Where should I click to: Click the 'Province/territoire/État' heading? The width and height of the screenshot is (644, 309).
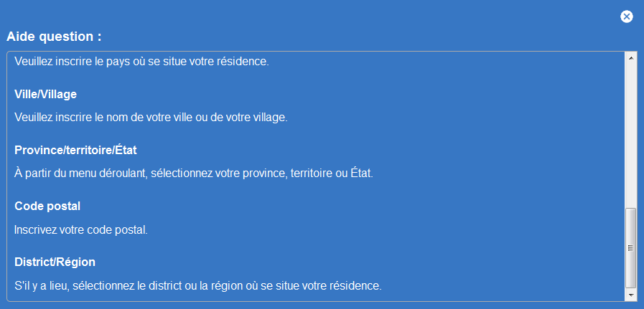pyautogui.click(x=75, y=150)
